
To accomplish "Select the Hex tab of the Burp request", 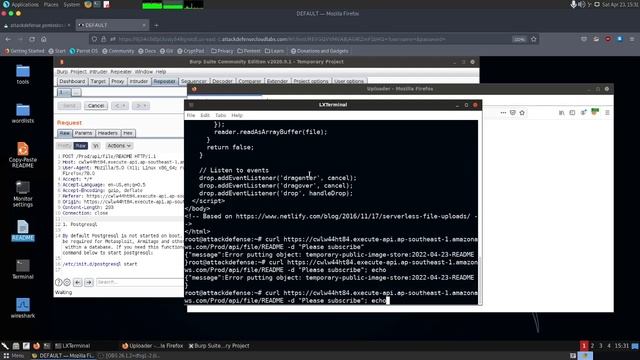I will click(x=128, y=133).
